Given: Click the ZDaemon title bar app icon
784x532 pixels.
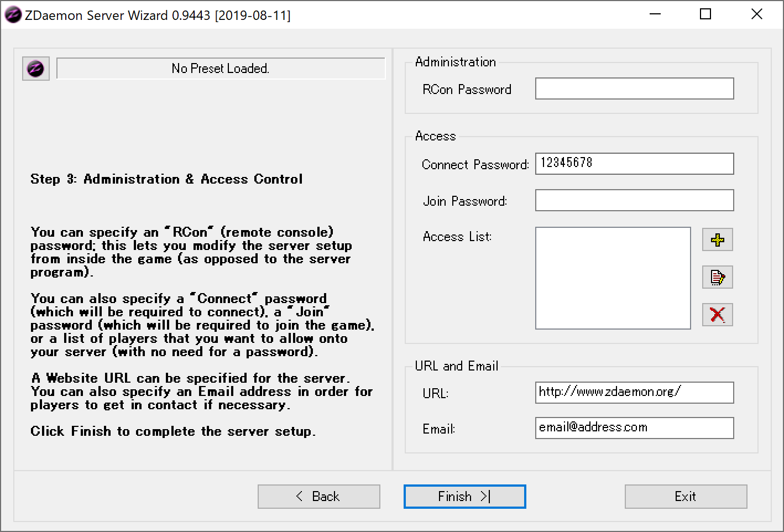Looking at the screenshot, I should pyautogui.click(x=12, y=15).
